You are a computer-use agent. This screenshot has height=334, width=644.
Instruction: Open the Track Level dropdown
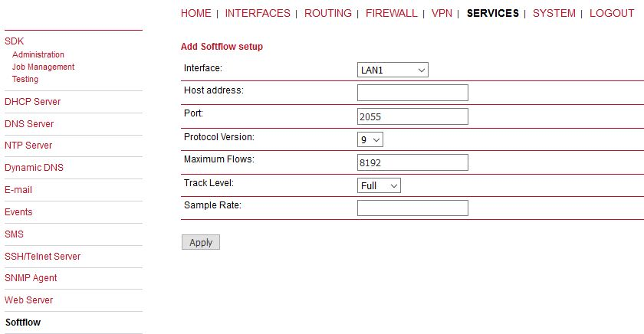point(379,185)
